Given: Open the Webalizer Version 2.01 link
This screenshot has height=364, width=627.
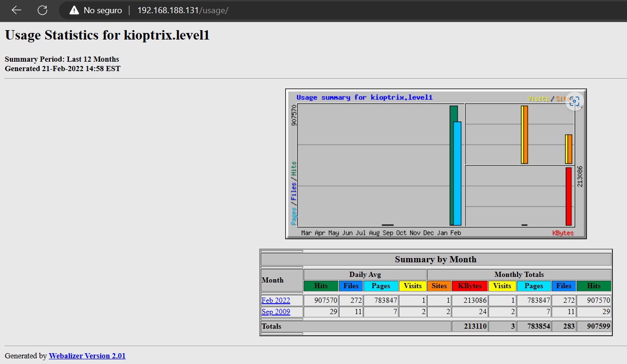Looking at the screenshot, I should (x=87, y=356).
